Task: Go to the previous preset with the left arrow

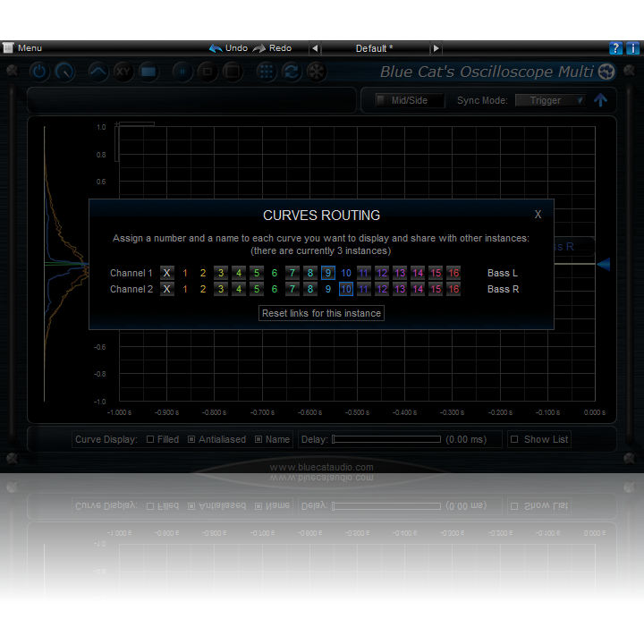Action: click(x=315, y=48)
